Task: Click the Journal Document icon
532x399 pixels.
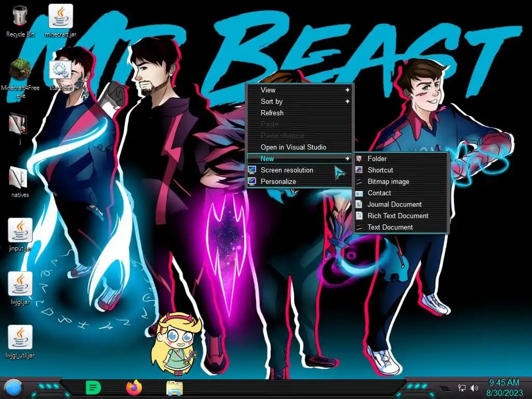Action: [359, 204]
